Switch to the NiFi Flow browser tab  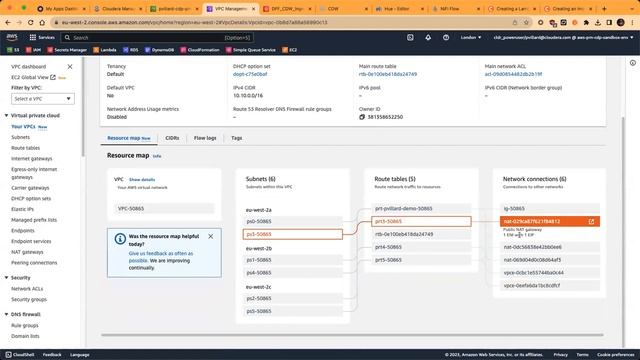[456, 9]
